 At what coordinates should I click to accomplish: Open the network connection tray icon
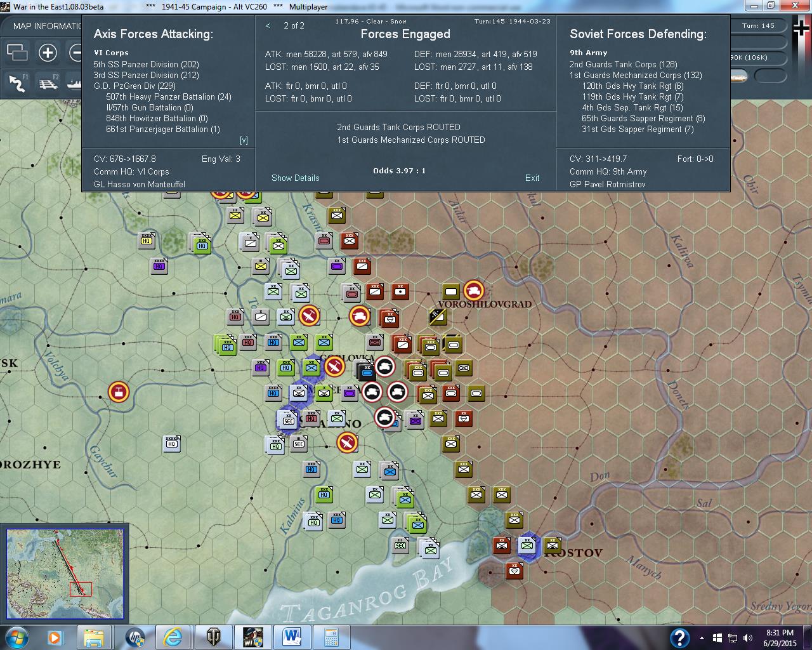tap(733, 638)
